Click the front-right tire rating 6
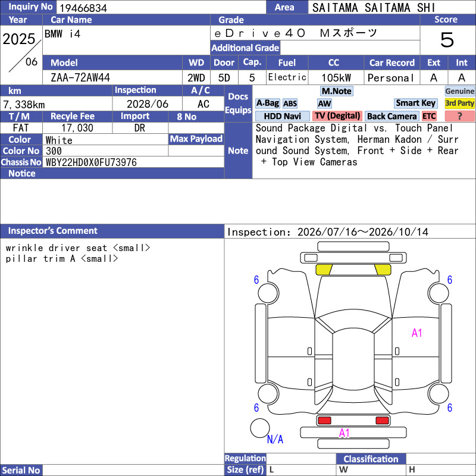 (x=450, y=280)
